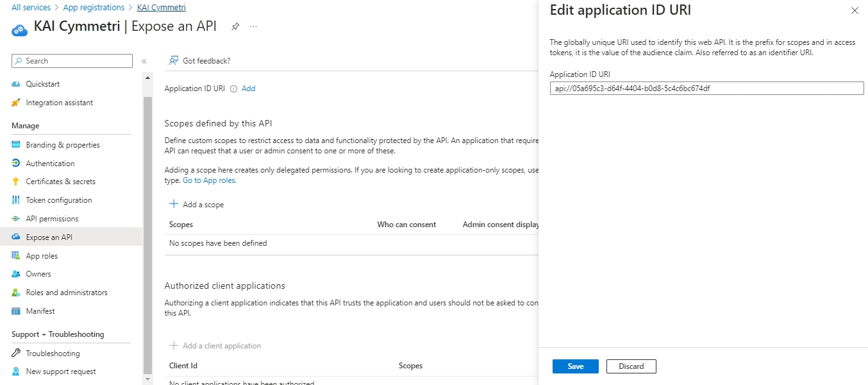Viewport: 868px width, 385px height.
Task: Click the Add link for Application ID URI
Action: tap(248, 89)
